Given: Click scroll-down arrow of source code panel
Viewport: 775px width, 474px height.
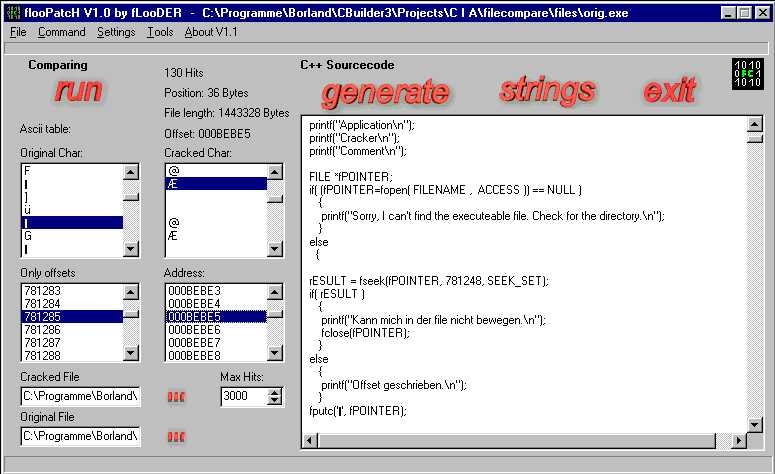Looking at the screenshot, I should click(x=755, y=424).
